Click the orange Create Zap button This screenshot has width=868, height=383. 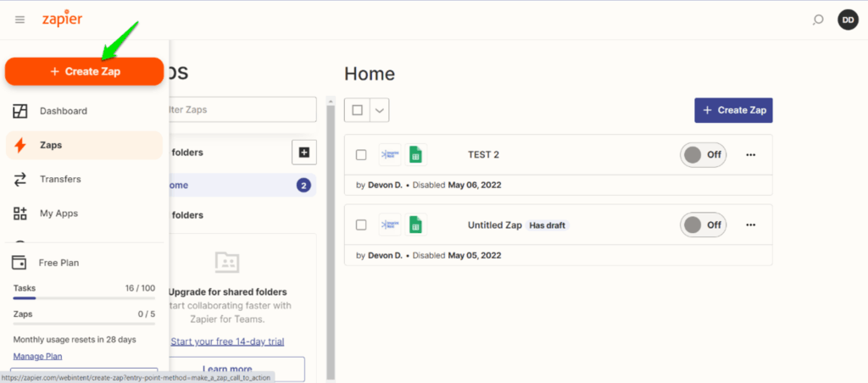coord(84,72)
